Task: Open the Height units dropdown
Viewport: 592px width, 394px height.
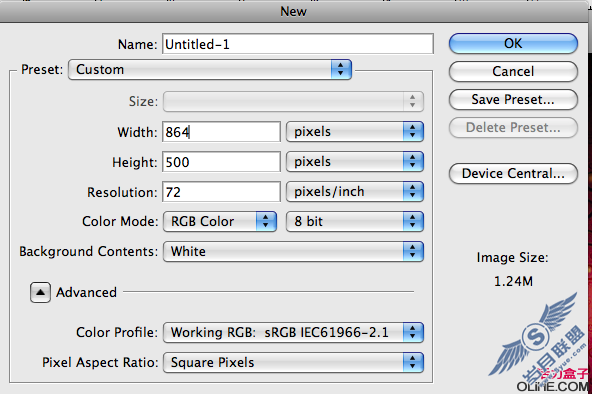Action: pos(355,162)
